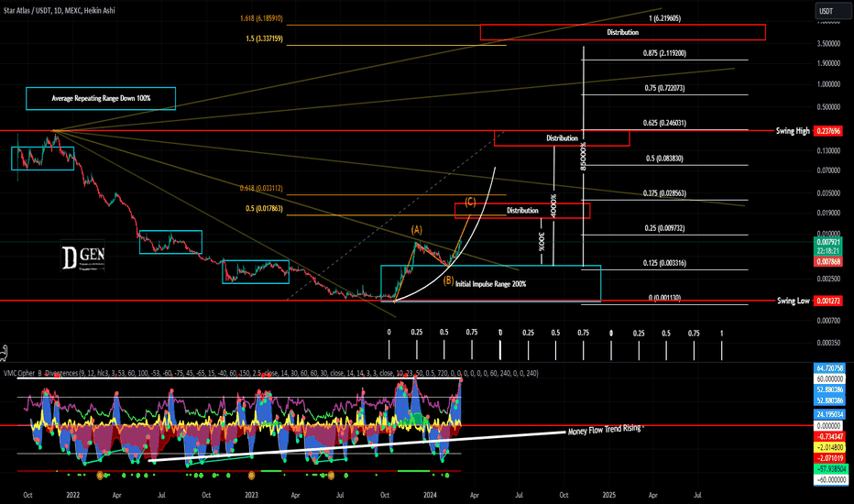Click 0.002500 on the price scale
The image size is (854, 504).
coord(828,279)
